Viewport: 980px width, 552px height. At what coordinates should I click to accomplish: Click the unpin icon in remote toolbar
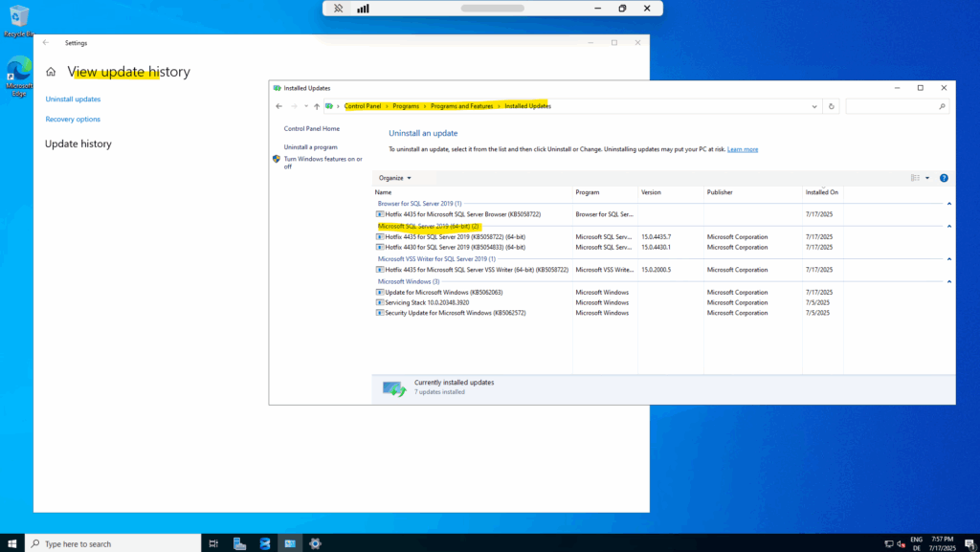coord(338,8)
